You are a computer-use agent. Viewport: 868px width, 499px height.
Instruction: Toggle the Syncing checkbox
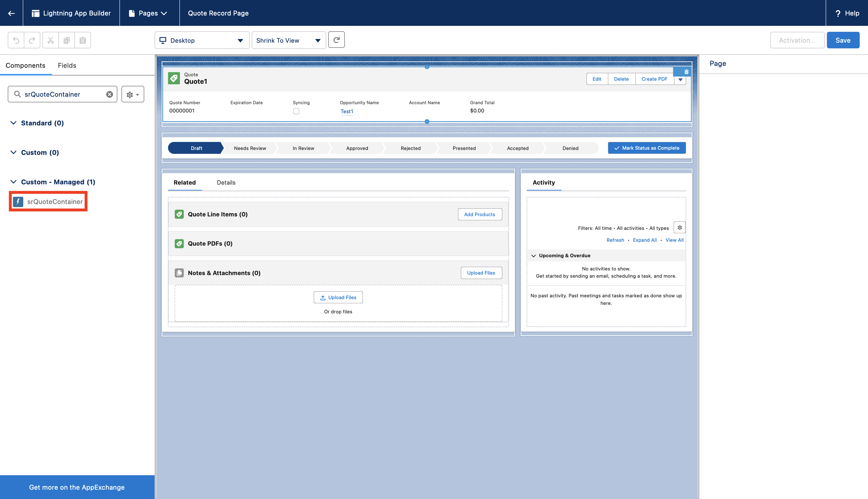296,111
